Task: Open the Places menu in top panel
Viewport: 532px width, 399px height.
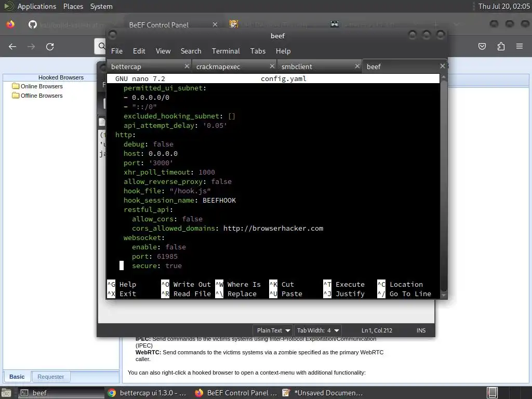Action: [73, 6]
